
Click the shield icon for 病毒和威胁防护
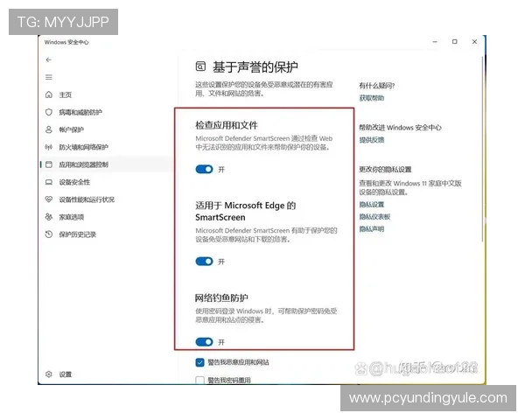49,112
